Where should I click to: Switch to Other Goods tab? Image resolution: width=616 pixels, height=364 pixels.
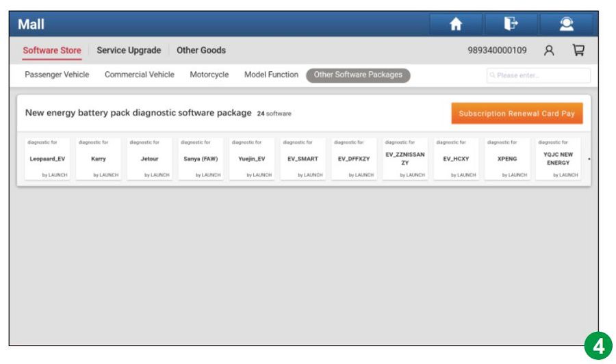[x=201, y=51]
